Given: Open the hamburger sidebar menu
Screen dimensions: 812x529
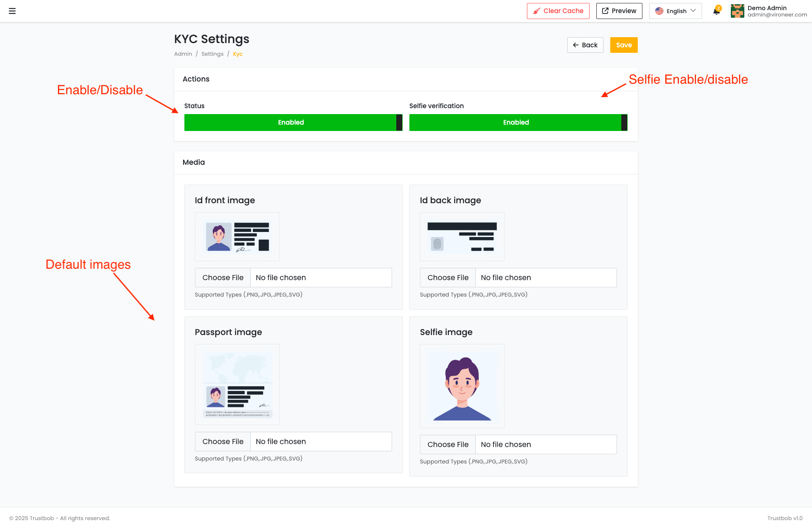Looking at the screenshot, I should pos(12,11).
